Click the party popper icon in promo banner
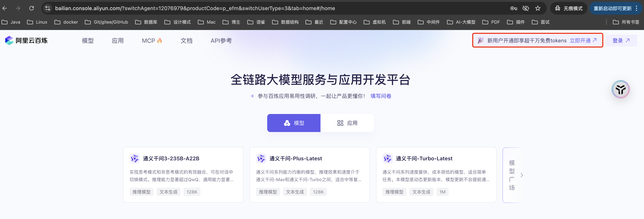The width and height of the screenshot is (644, 219). coord(481,40)
